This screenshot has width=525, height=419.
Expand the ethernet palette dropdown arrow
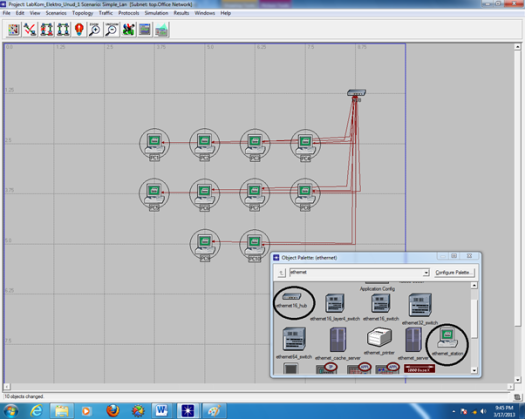[x=426, y=273]
